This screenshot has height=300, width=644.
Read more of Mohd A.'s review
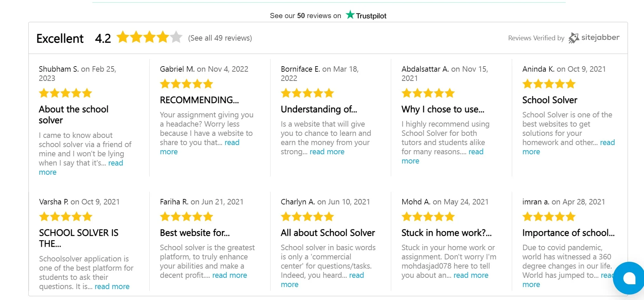471,275
